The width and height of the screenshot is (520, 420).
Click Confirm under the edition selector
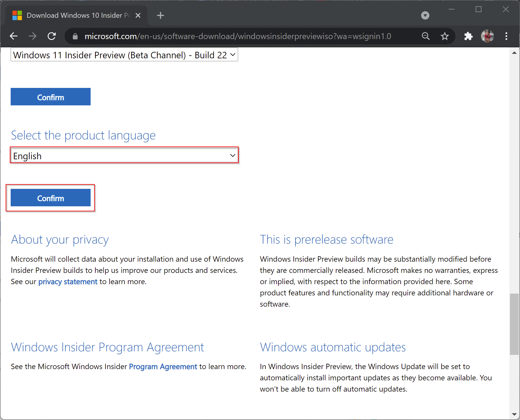point(51,97)
